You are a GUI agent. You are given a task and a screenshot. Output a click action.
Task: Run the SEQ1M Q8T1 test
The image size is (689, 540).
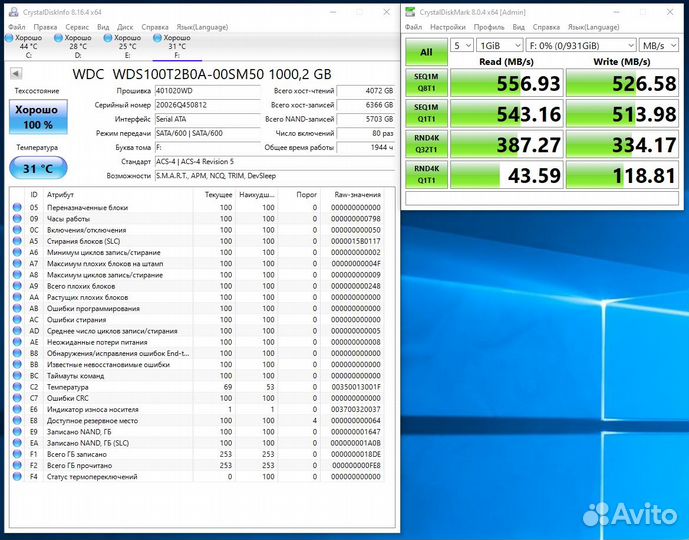pos(426,82)
